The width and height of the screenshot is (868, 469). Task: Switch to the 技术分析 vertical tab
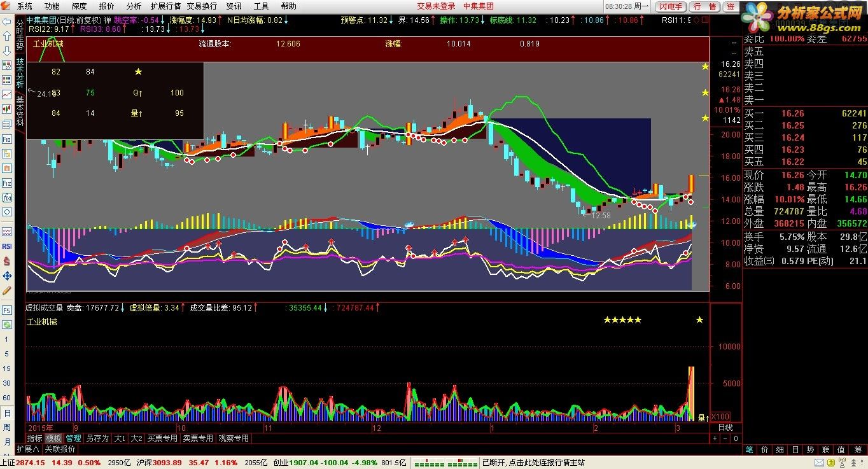point(20,74)
